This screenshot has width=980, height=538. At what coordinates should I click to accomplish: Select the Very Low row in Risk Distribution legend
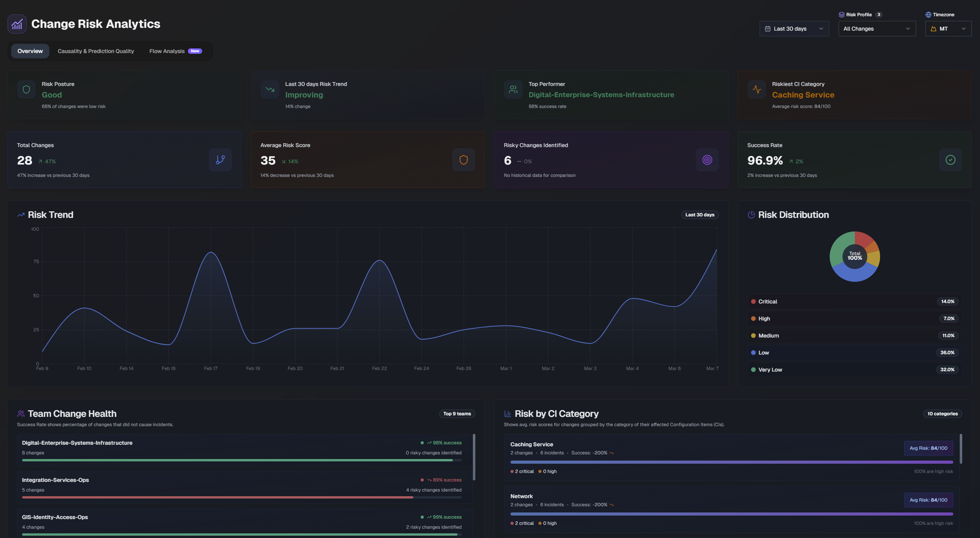(x=854, y=370)
